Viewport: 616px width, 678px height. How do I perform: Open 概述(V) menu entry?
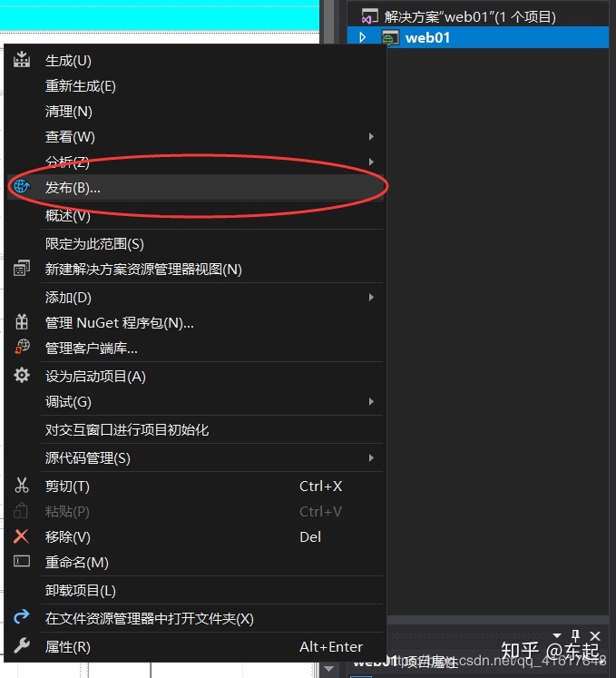point(194,215)
